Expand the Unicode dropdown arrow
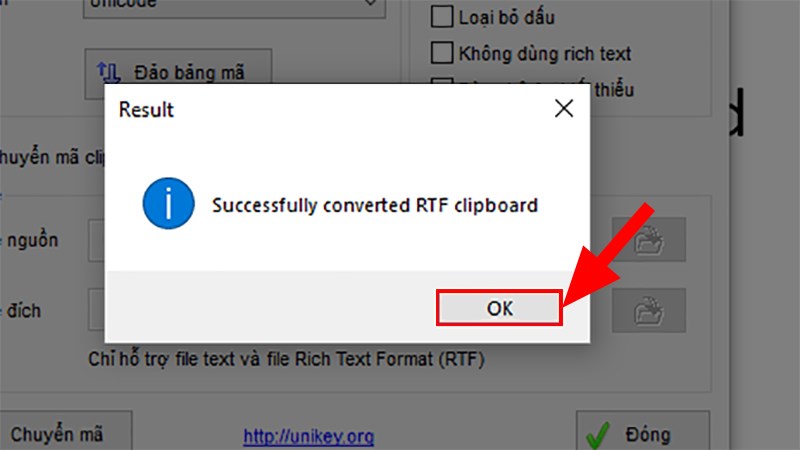This screenshot has width=800, height=450. (370, 3)
